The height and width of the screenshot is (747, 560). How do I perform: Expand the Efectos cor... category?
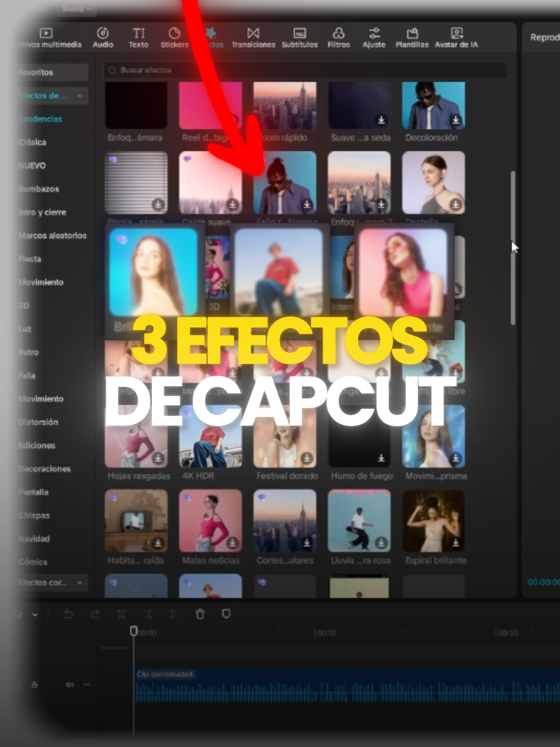79,583
